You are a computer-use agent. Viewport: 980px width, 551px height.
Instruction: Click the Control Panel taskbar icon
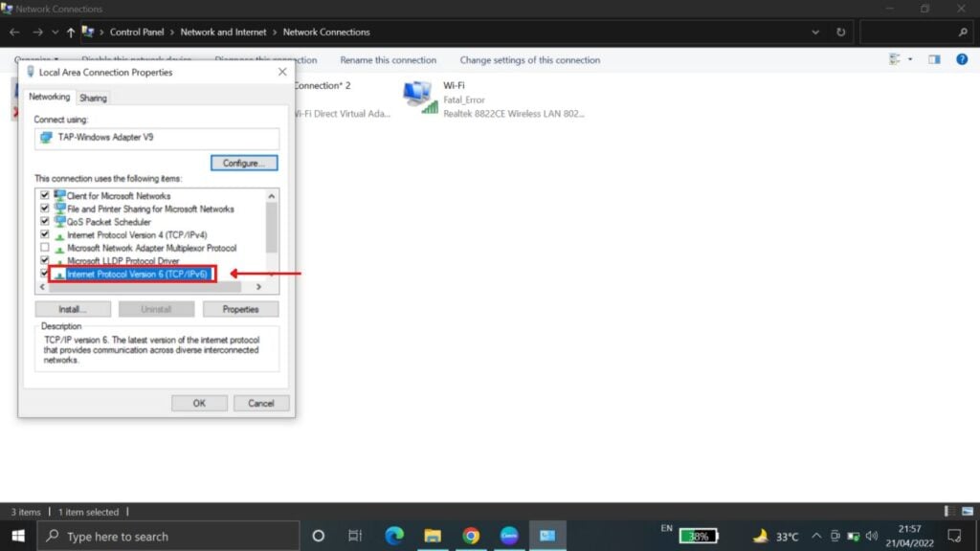click(547, 536)
